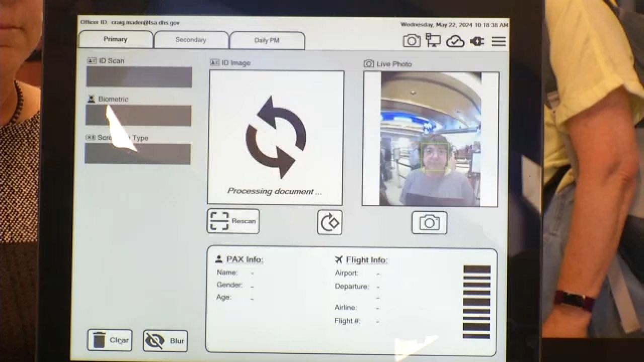
Task: Switch to the Secondary tab
Action: [x=191, y=40]
